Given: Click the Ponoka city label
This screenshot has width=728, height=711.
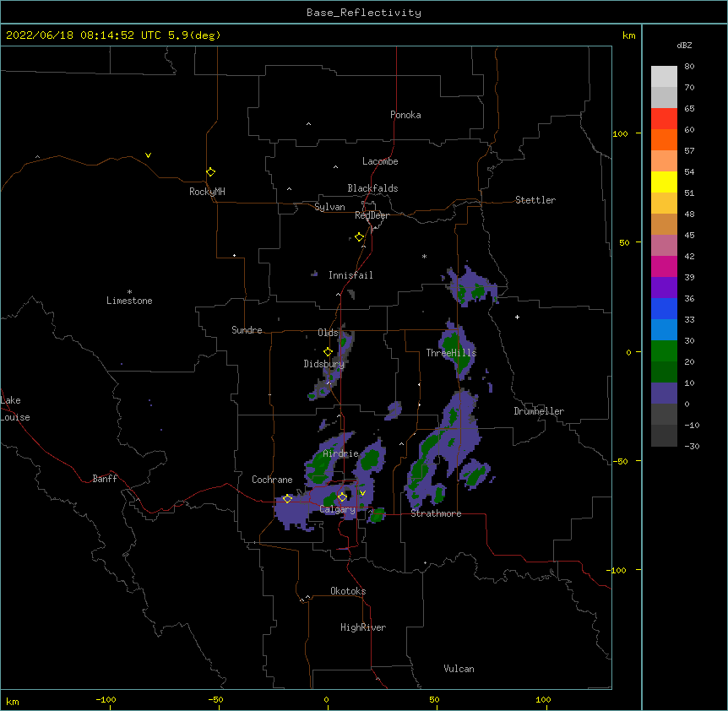Looking at the screenshot, I should tap(405, 115).
